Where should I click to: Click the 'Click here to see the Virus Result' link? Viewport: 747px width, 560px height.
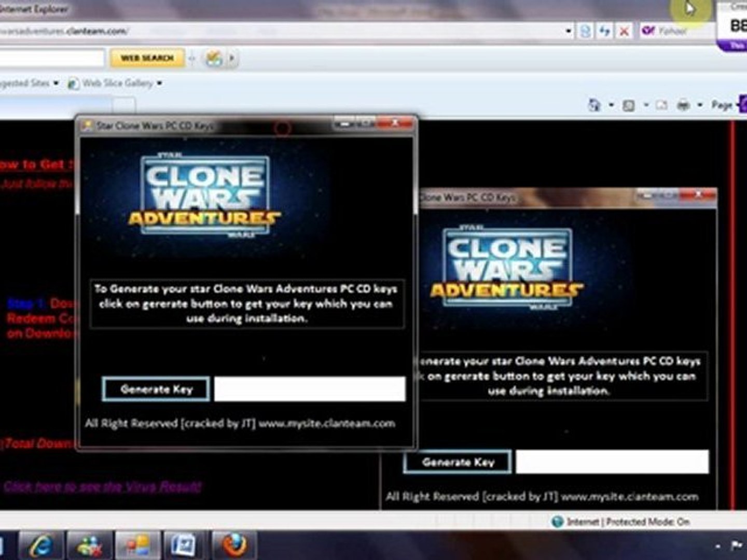(x=102, y=486)
